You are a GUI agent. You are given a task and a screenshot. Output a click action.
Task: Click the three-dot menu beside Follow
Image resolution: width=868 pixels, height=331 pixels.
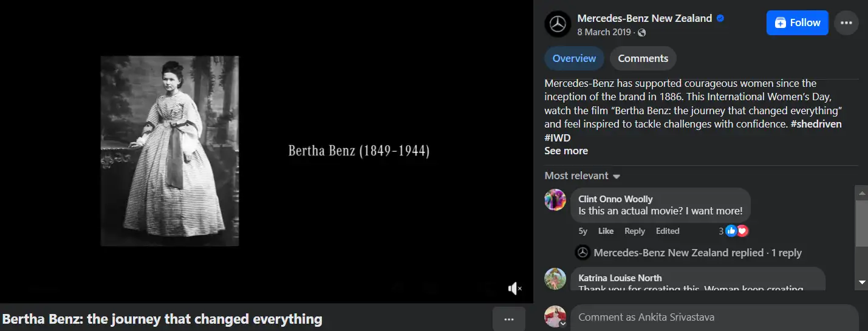click(846, 23)
